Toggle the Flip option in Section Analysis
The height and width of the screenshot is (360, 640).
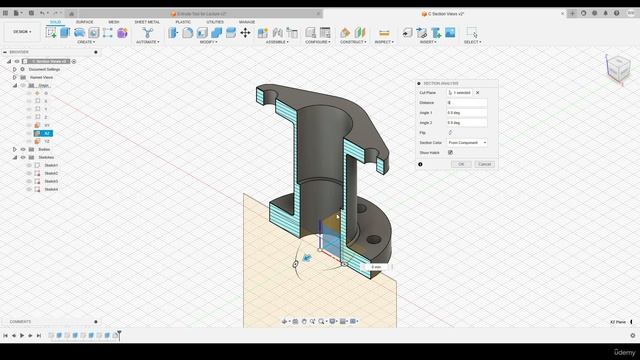(x=450, y=133)
